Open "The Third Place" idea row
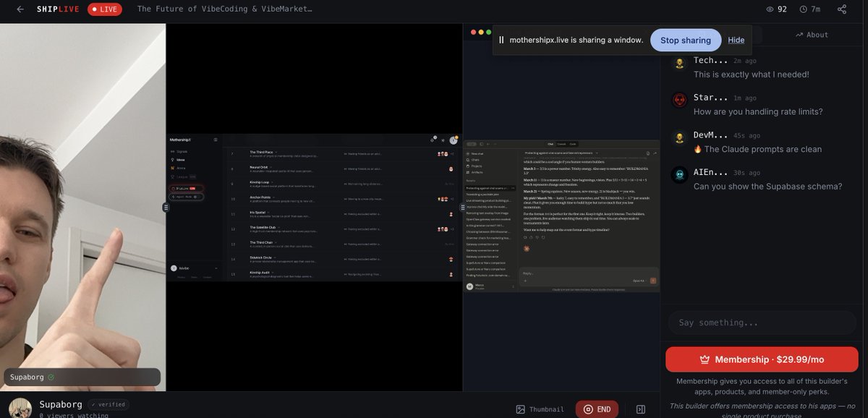 click(343, 154)
